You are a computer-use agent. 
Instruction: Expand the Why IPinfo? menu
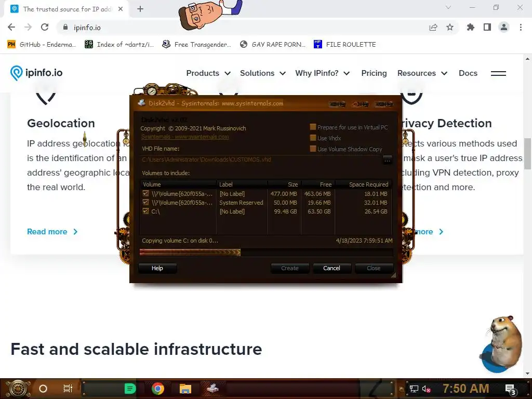tap(322, 73)
